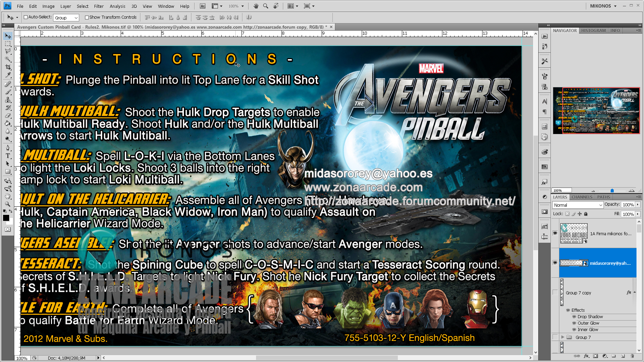Select the Magic Wand tool

click(x=8, y=59)
